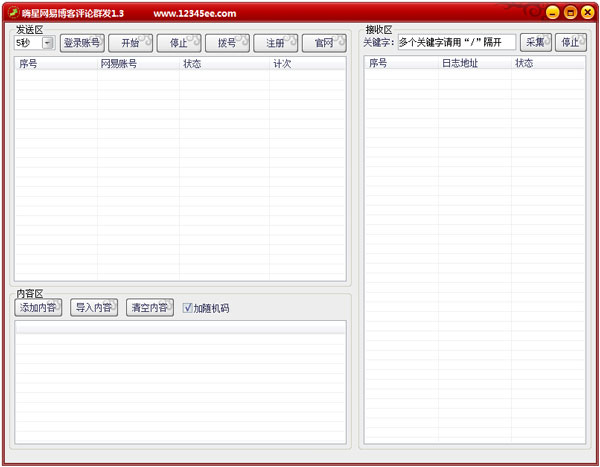Enable the 加随机码 checkbox
Screen dimensions: 600x467
click(187, 308)
